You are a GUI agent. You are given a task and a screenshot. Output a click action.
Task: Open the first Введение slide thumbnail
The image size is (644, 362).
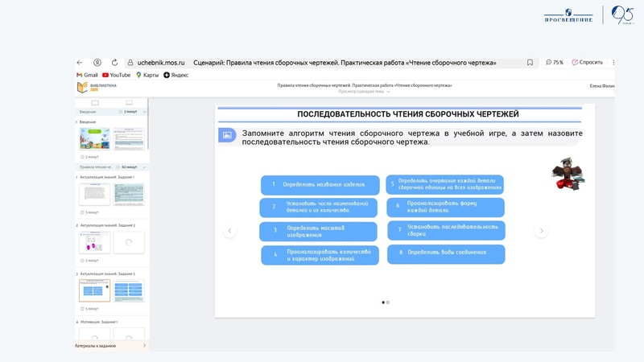coord(94,138)
